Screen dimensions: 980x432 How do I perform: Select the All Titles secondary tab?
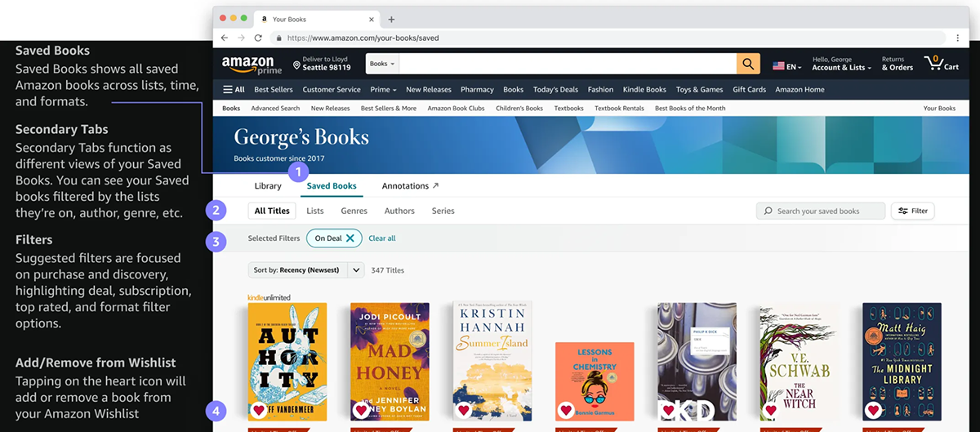pos(272,211)
